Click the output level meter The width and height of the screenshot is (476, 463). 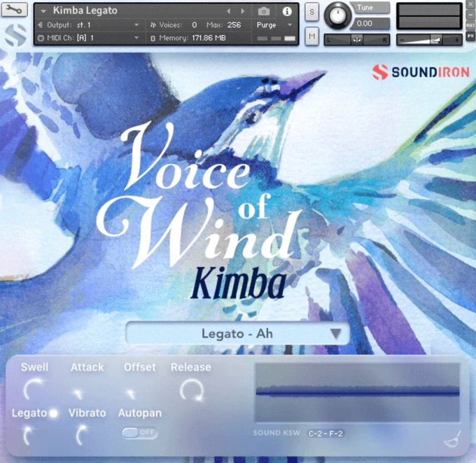429,16
